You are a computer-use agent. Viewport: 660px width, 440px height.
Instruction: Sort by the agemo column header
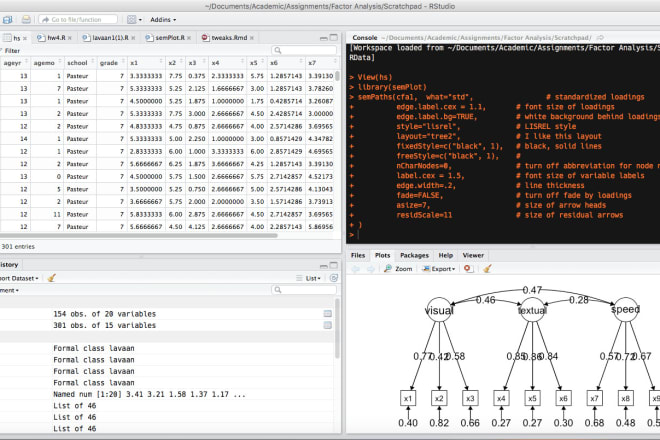tap(46, 63)
